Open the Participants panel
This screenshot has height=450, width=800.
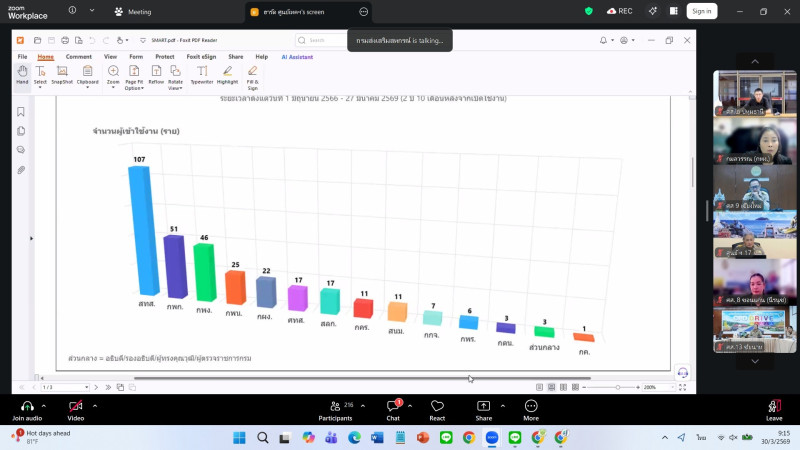click(335, 406)
